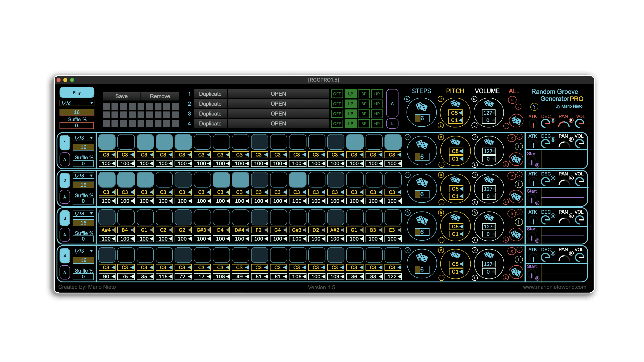Image resolution: width=644 pixels, height=362 pixels.
Task: Open track 1's 1/16 rate dropdown
Action: click(83, 138)
